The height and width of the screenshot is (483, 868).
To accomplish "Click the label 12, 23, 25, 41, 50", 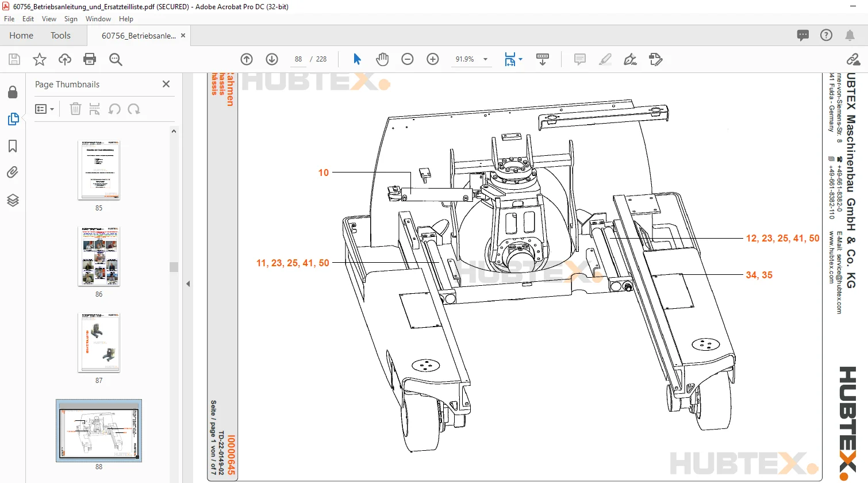I will (782, 238).
